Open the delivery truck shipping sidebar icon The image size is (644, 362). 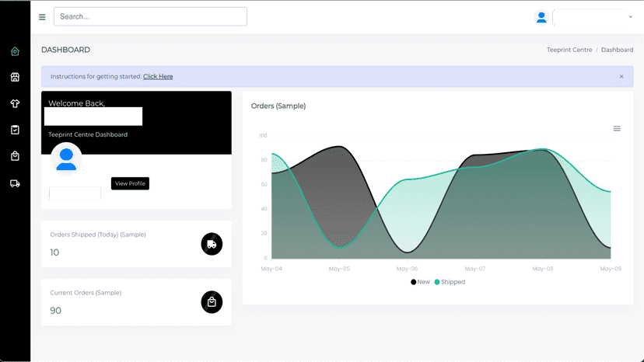(15, 183)
